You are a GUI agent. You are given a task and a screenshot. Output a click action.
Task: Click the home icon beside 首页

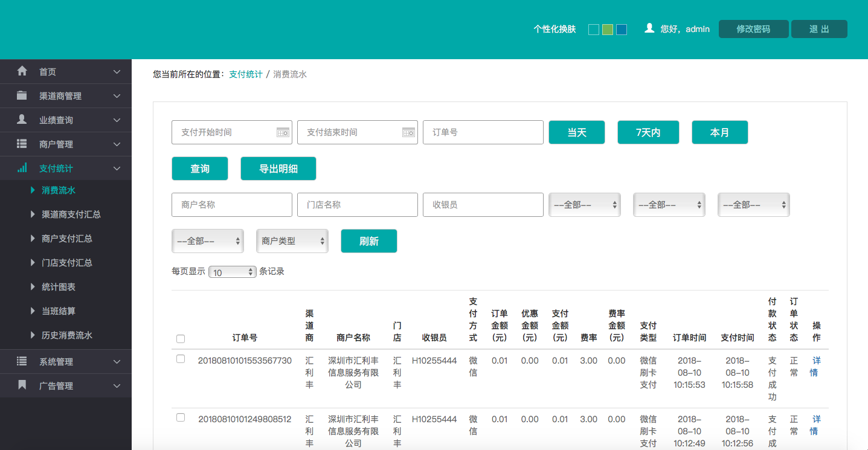[x=22, y=71]
